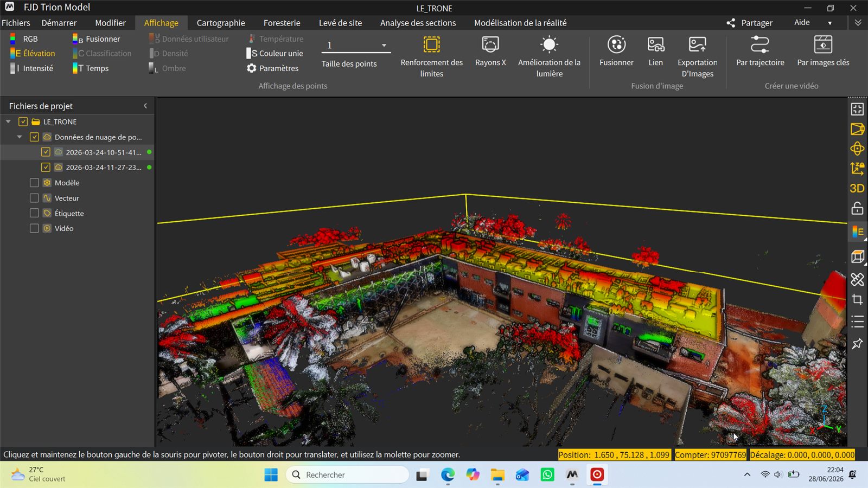The width and height of the screenshot is (868, 488).
Task: Uncheck the LE_TRONE project checkbox
Action: (23, 121)
